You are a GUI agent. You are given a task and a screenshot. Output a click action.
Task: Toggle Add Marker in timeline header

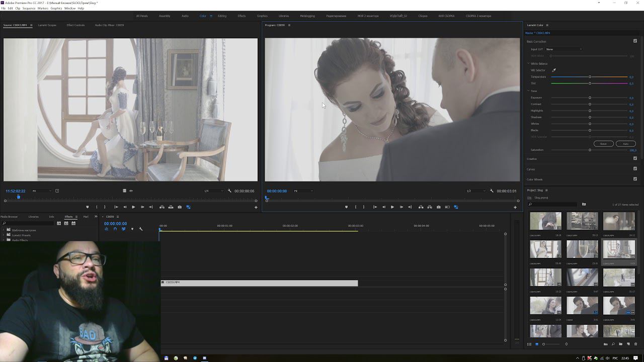point(132,229)
